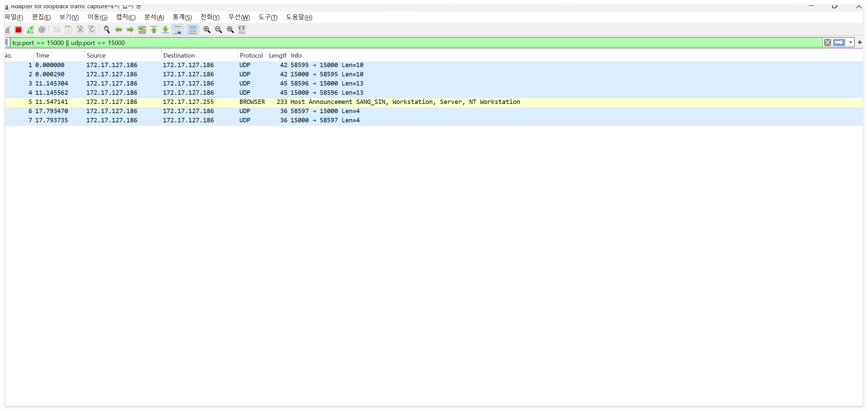The image size is (868, 411).
Task: Click the Find packet magnifier icon
Action: pyautogui.click(x=107, y=30)
